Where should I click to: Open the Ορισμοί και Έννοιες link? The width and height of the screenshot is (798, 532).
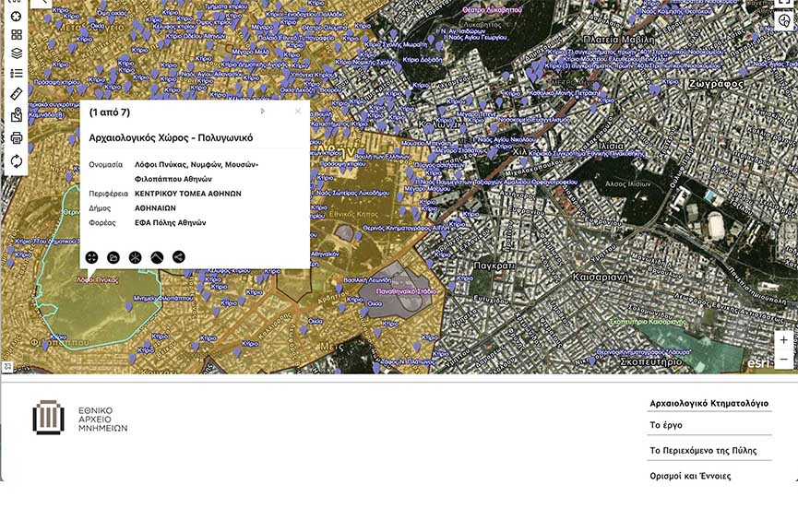pos(690,476)
